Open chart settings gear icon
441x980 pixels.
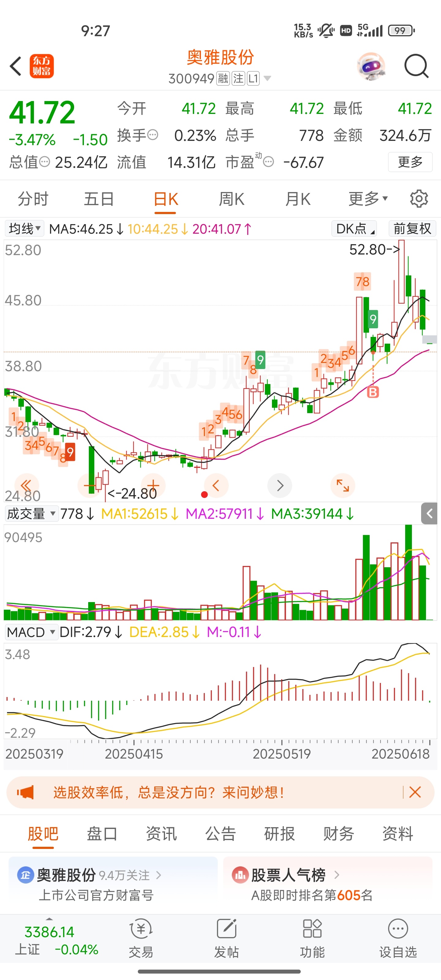419,198
